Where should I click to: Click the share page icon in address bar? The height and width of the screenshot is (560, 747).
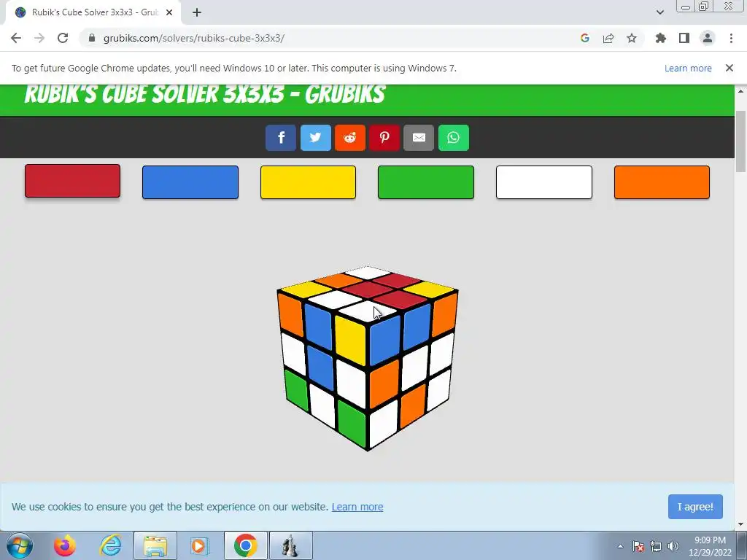608,38
